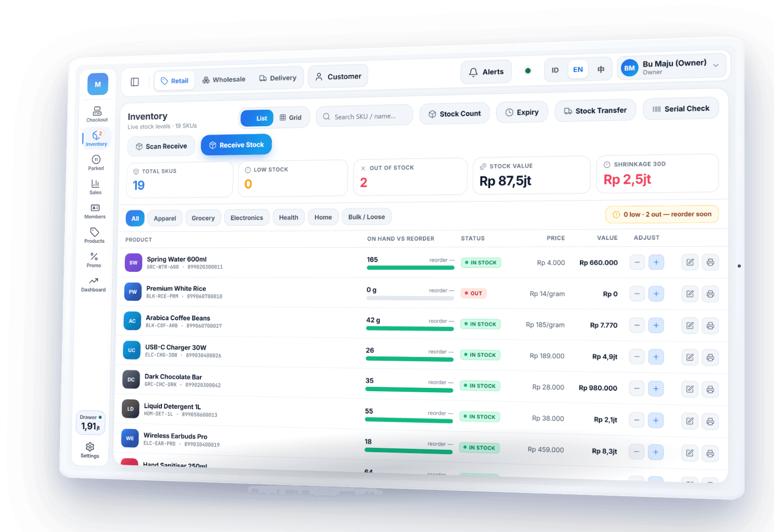
Task: Click the Search SKU / name field
Action: point(365,116)
